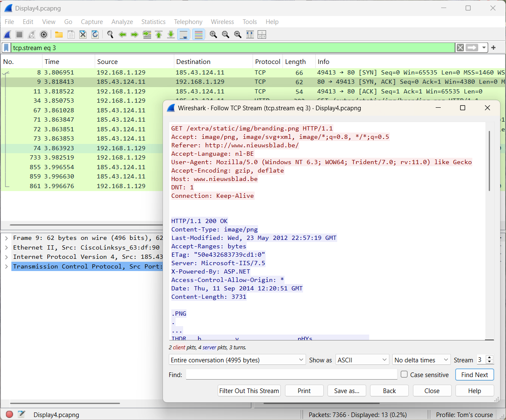Sort packet list by Protocol column
The image size is (506, 420).
coord(267,62)
